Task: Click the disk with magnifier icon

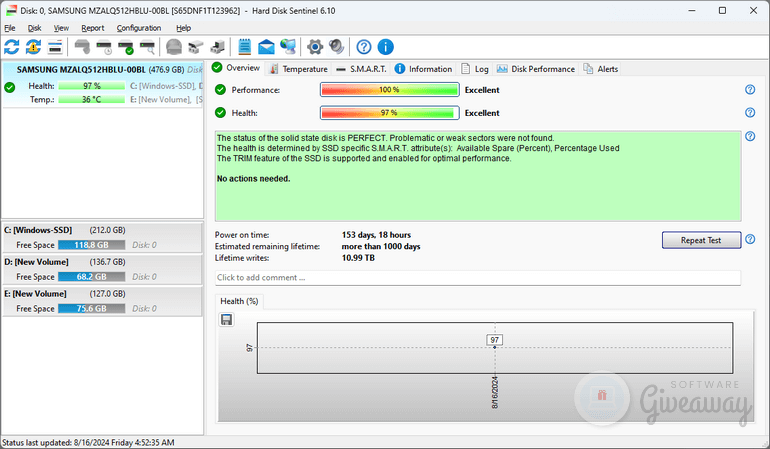Action: 147,47
